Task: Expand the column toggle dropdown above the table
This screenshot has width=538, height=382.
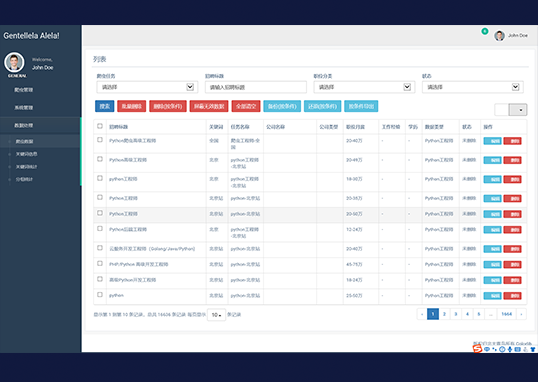Action: 518,110
